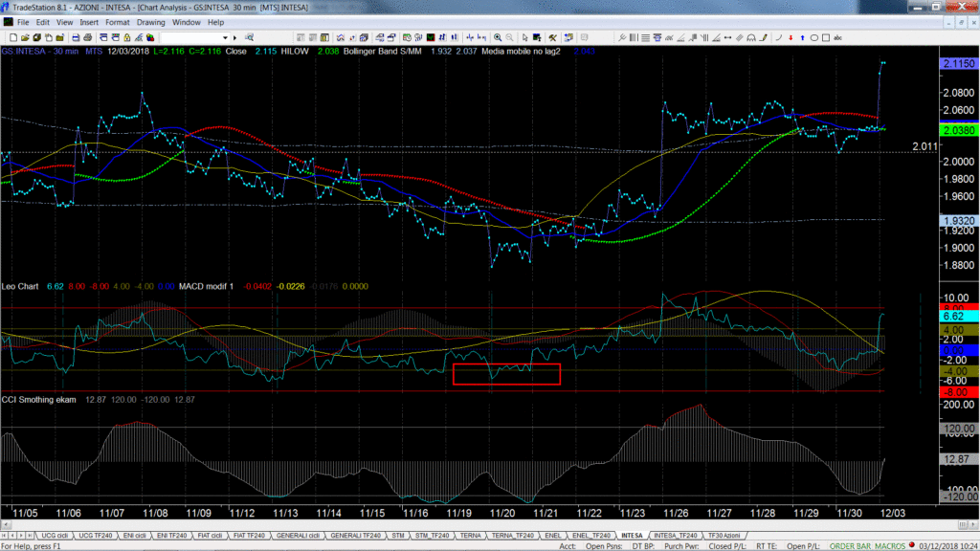
Task: Switch to the ENEL_TF240 tab
Action: [590, 536]
